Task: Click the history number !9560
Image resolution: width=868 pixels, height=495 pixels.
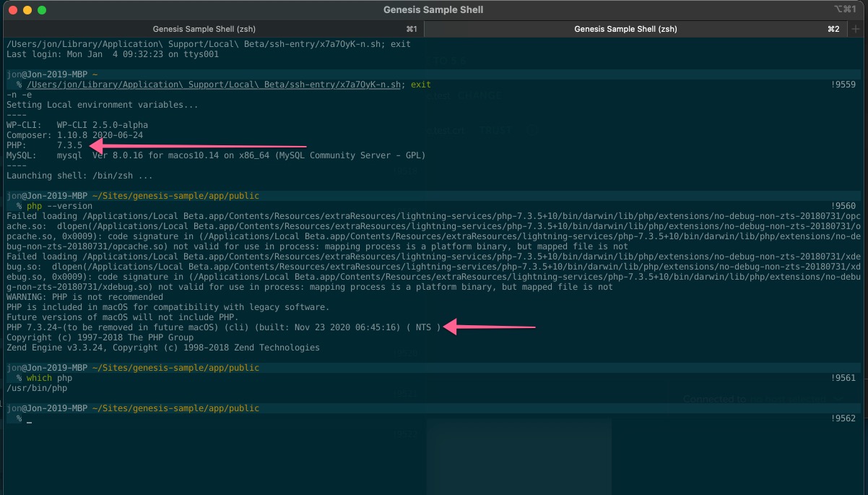Action: [x=843, y=206]
